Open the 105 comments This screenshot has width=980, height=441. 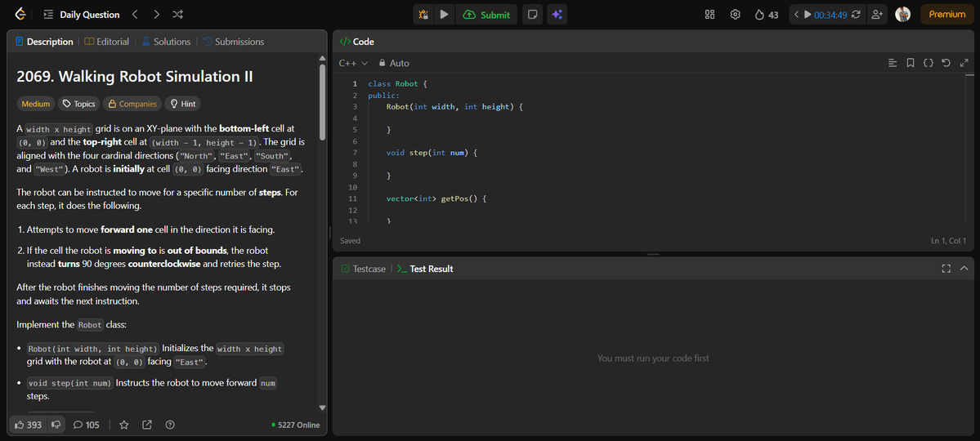point(87,425)
